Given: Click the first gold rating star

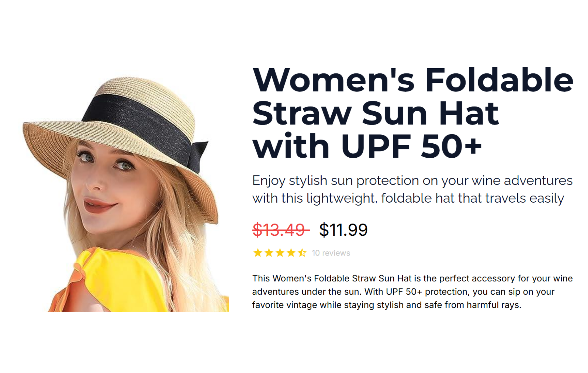Looking at the screenshot, I should coord(258,253).
